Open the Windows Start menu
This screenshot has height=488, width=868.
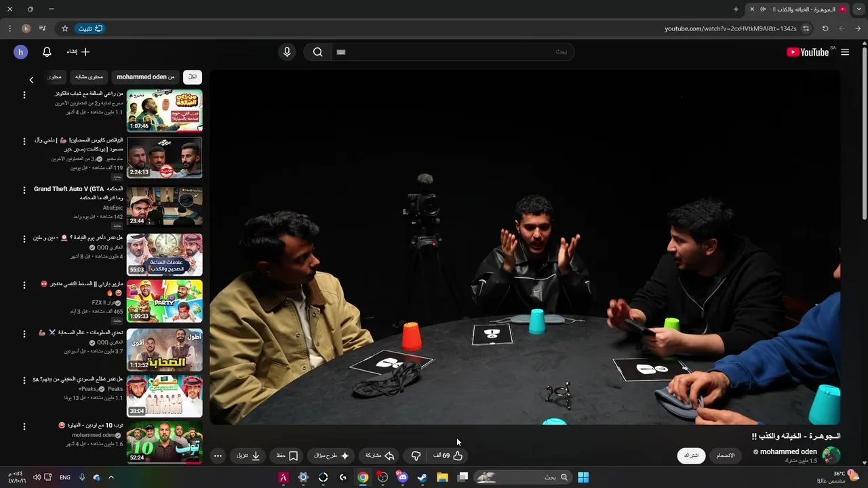583,477
